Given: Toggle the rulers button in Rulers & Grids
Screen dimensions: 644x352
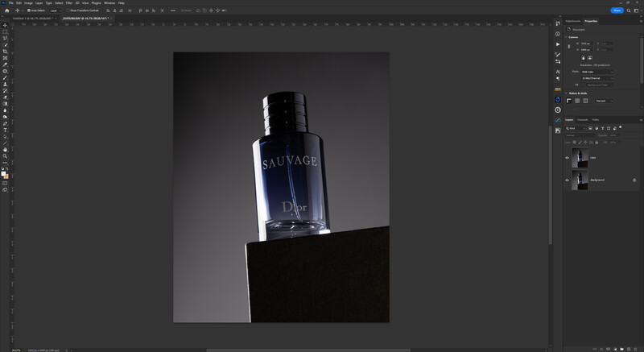Looking at the screenshot, I should tap(569, 101).
